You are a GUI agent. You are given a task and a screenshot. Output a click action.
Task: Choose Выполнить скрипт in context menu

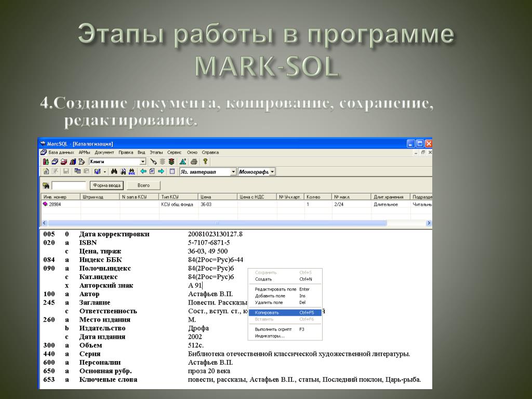pyautogui.click(x=285, y=329)
